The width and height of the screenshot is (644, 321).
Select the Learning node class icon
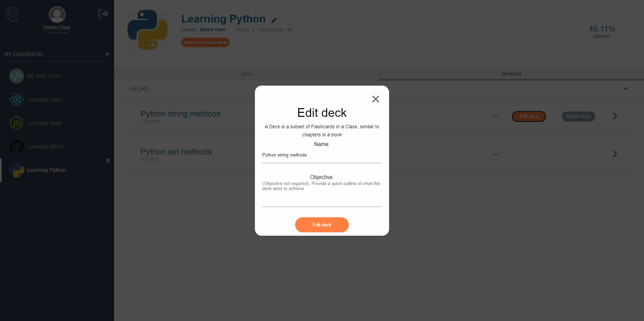[17, 123]
